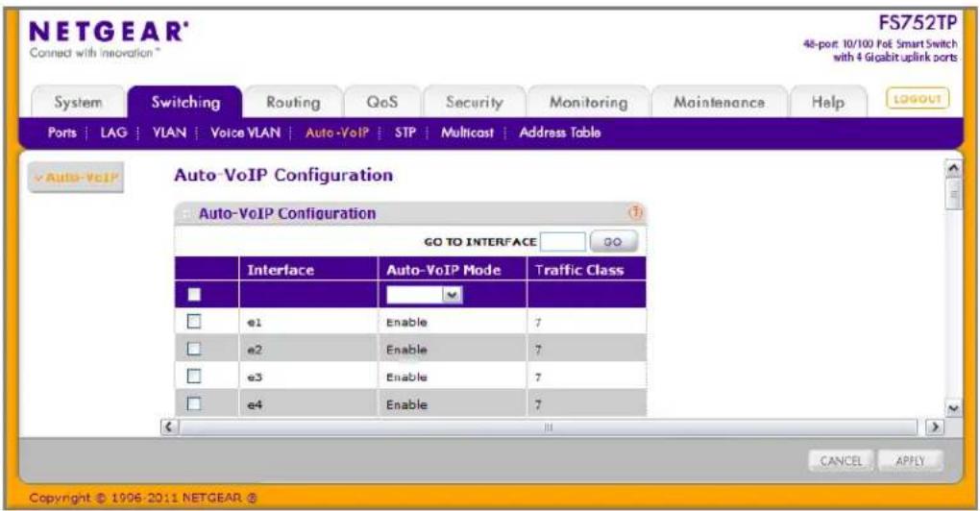Viewport: 980px width, 511px height.
Task: Switch to the Switching tab
Action: click(185, 102)
